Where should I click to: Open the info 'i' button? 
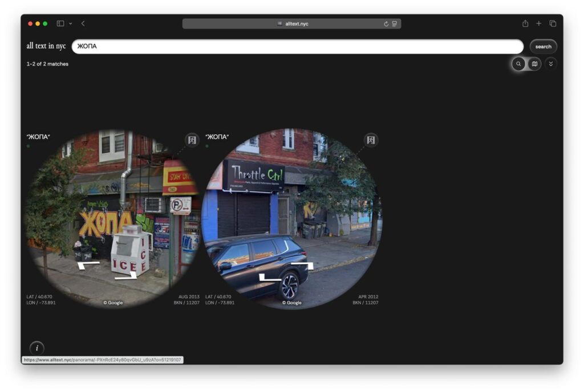37,348
